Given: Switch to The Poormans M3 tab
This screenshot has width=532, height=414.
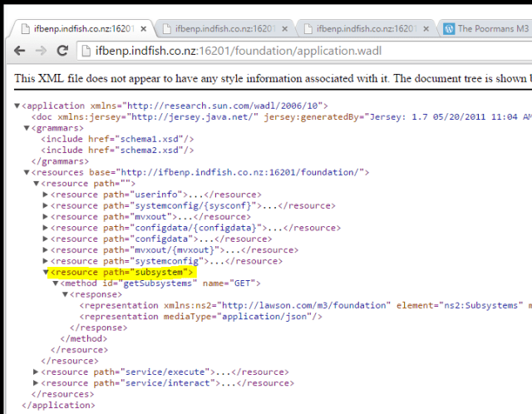Looking at the screenshot, I should click(490, 28).
